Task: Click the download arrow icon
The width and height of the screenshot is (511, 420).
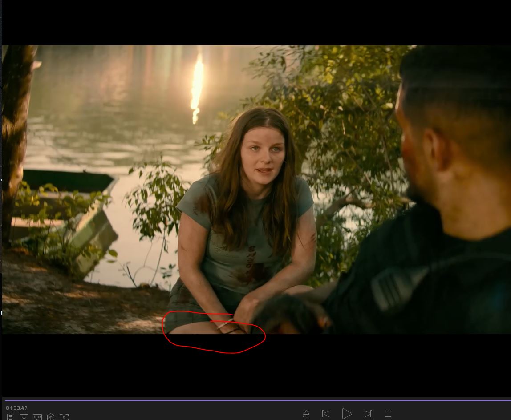Action: pos(24,417)
